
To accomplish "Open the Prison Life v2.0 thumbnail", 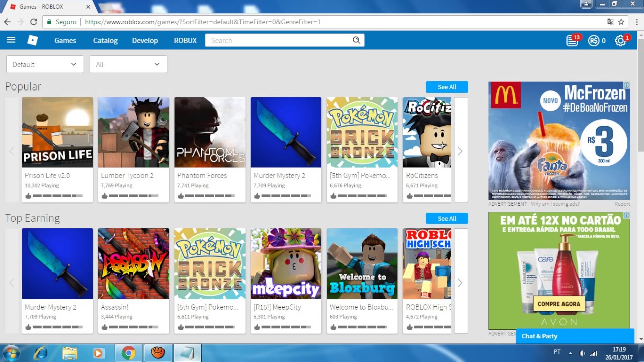I will [x=57, y=132].
